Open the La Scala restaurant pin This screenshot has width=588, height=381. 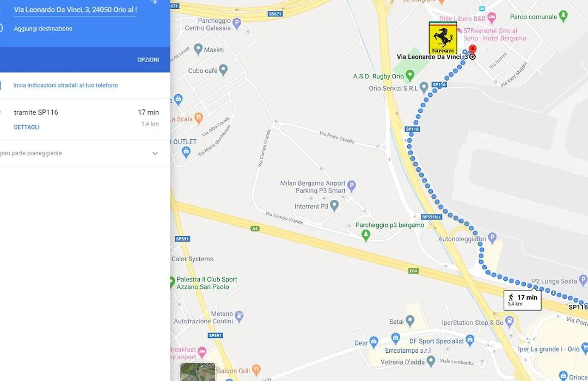point(198,118)
